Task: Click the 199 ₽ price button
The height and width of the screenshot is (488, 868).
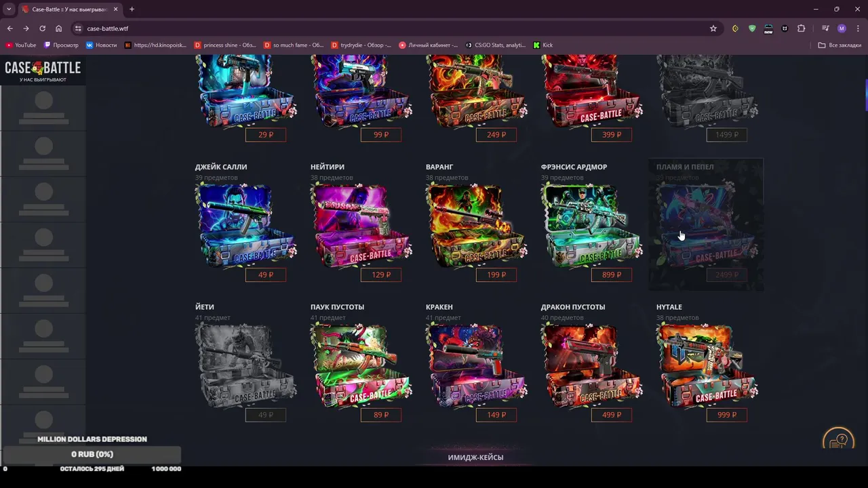Action: pos(496,275)
